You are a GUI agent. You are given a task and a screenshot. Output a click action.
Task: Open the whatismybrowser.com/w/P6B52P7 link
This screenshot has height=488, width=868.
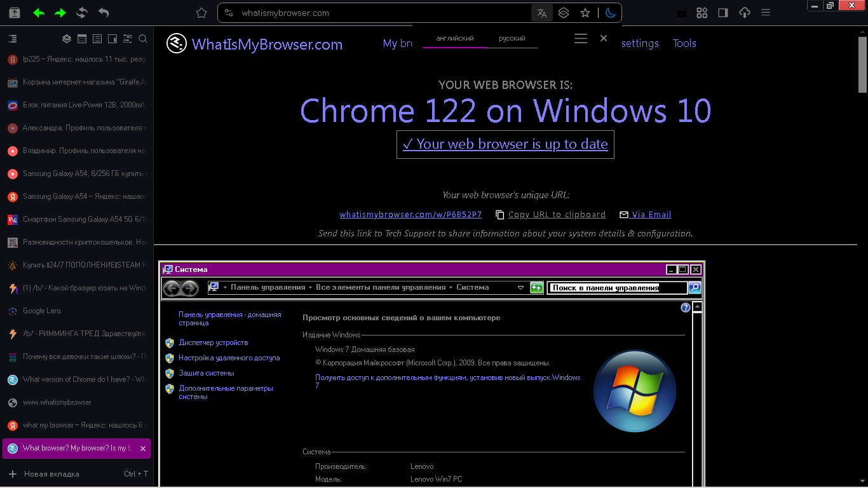pos(410,215)
